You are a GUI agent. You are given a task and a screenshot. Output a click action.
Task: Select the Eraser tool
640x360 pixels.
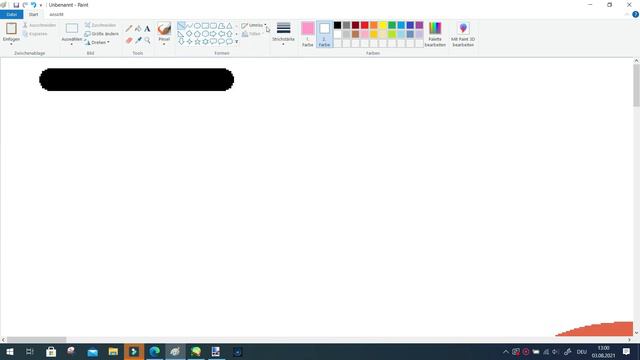point(129,40)
